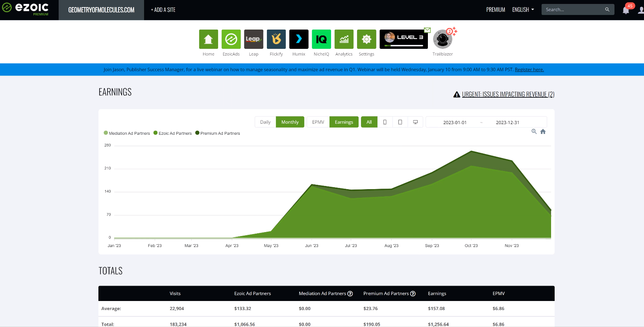Toggle Premium Ad Partners legend series
The width and height of the screenshot is (644, 327).
click(218, 133)
